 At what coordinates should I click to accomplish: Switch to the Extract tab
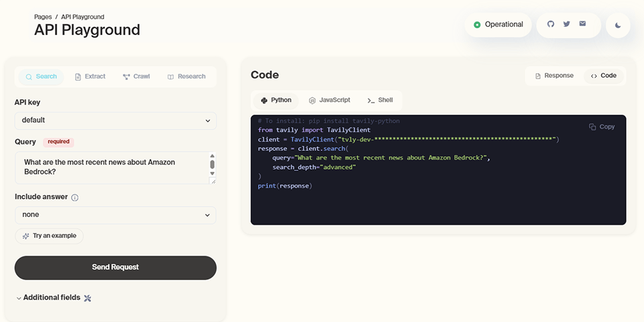[x=91, y=76]
